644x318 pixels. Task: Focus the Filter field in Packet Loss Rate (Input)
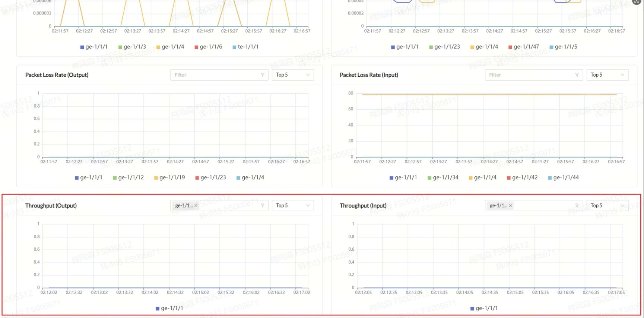pos(530,75)
